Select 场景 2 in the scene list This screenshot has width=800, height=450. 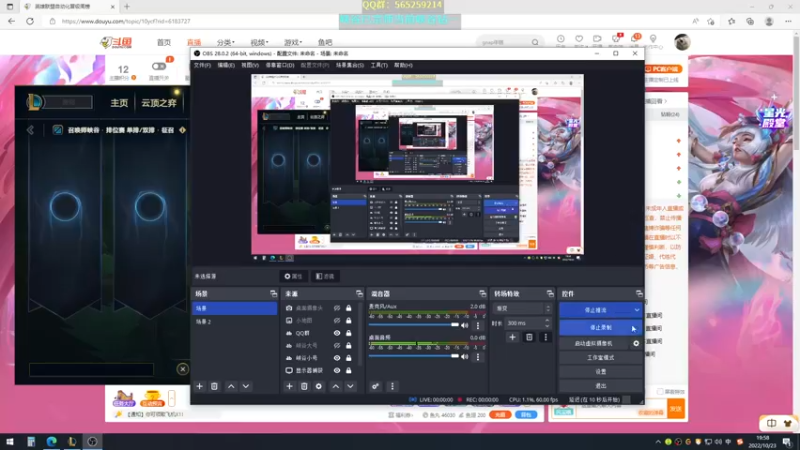[x=234, y=322]
